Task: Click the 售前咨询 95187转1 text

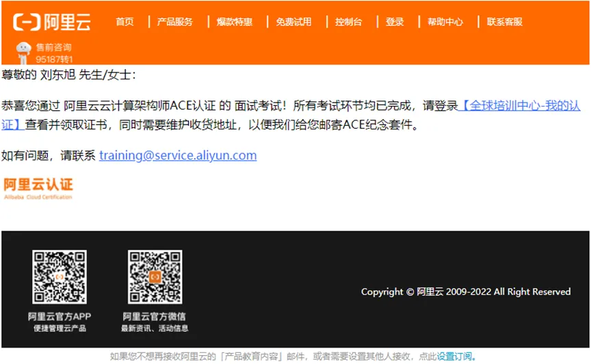Action: coord(54,53)
